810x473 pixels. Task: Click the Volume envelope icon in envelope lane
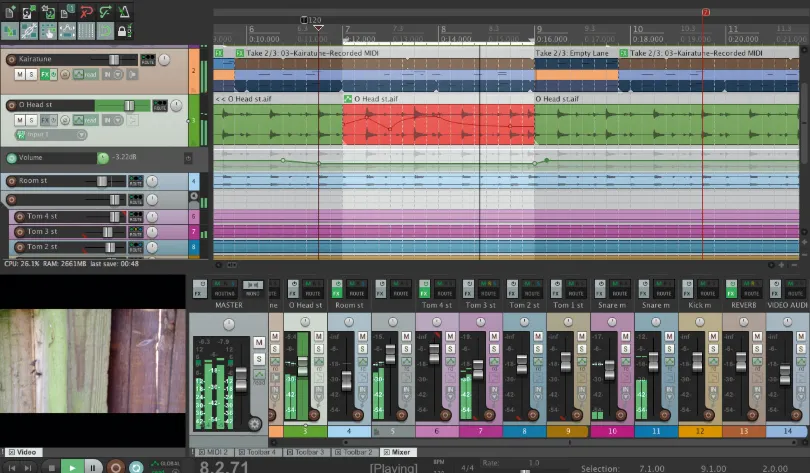(x=11, y=158)
